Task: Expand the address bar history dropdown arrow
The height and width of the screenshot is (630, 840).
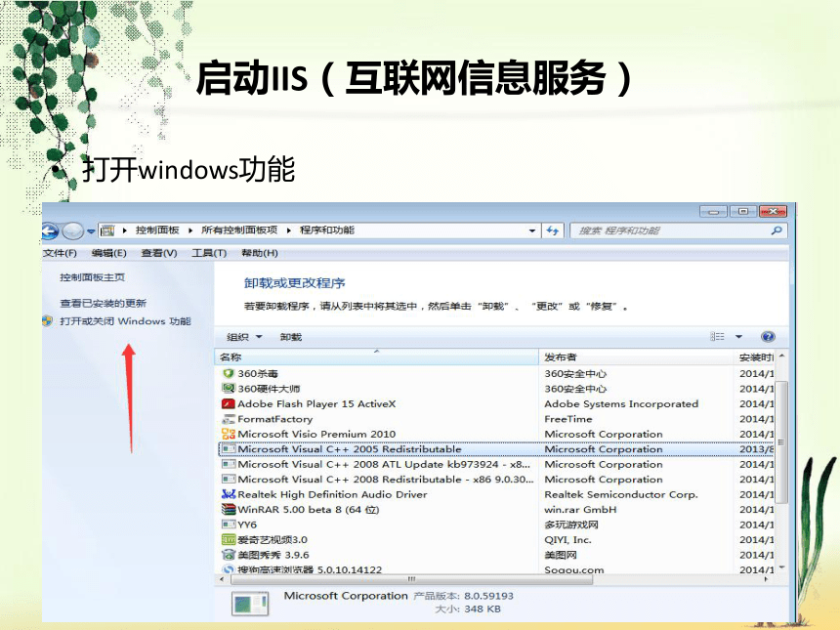Action: click(x=532, y=231)
